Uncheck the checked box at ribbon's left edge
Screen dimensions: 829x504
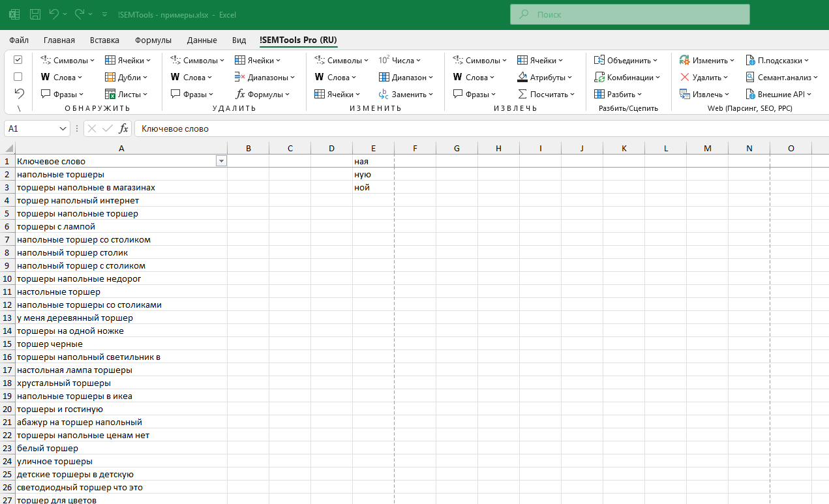click(x=18, y=59)
